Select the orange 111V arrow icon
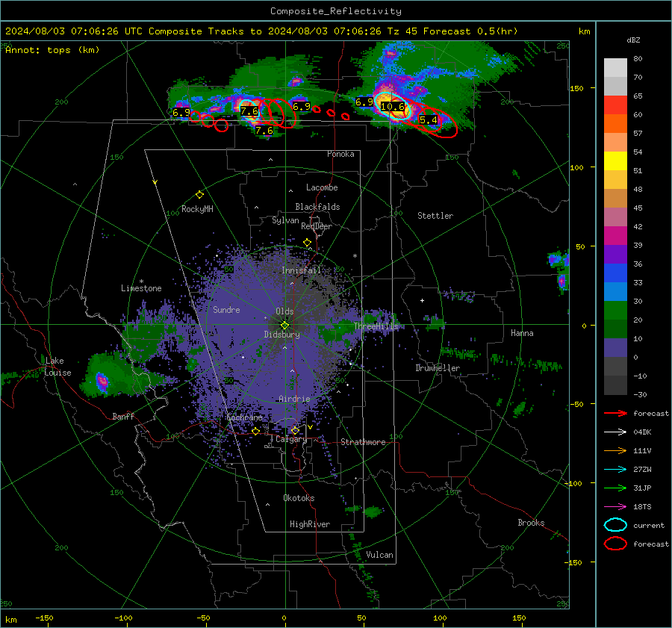Screen dimensions: 672x628 (x=615, y=450)
